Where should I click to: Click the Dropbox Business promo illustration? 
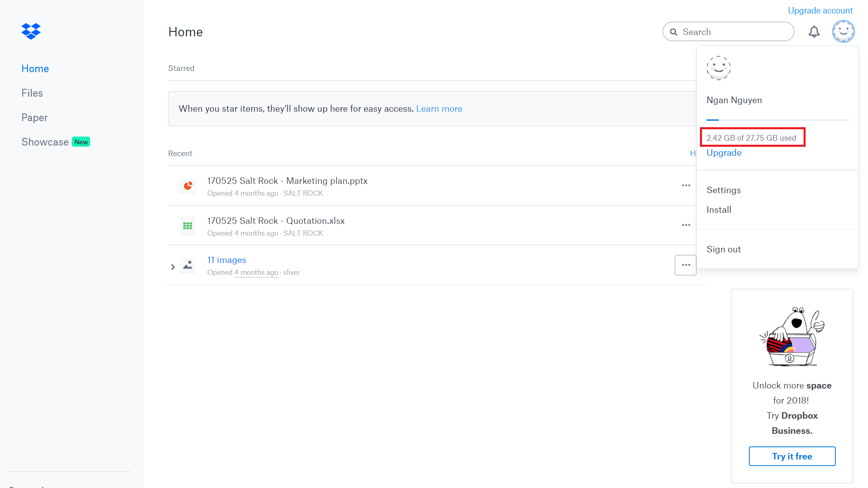pyautogui.click(x=792, y=337)
